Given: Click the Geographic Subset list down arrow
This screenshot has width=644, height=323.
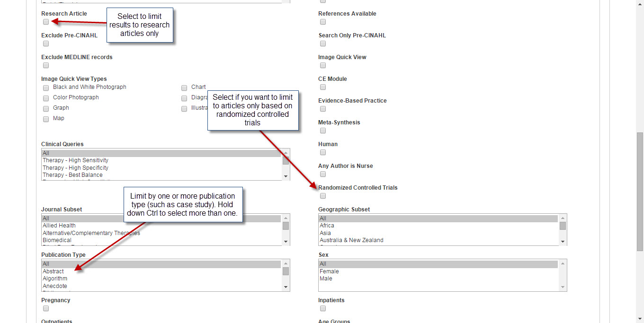Looking at the screenshot, I should point(563,242).
